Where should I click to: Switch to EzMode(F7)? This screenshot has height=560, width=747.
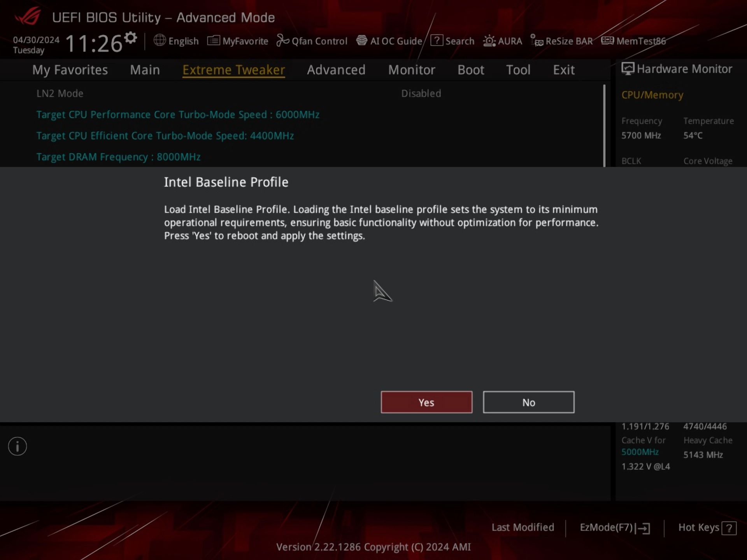pos(614,528)
